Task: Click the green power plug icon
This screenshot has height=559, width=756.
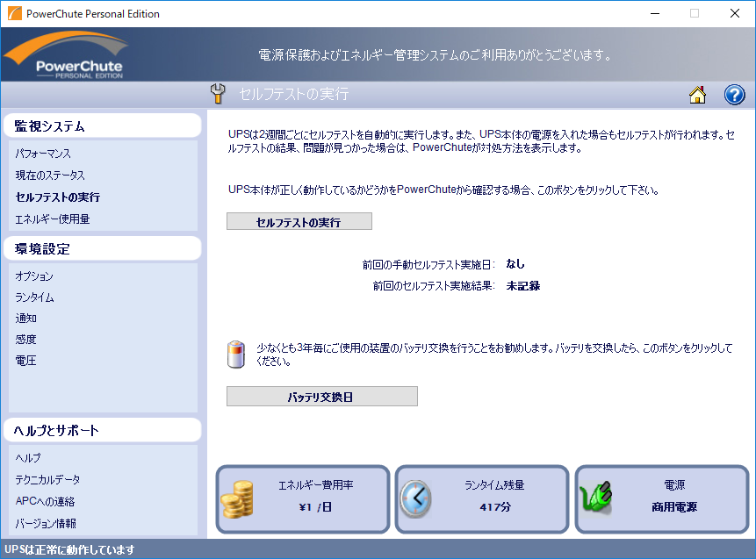Action: (x=596, y=497)
